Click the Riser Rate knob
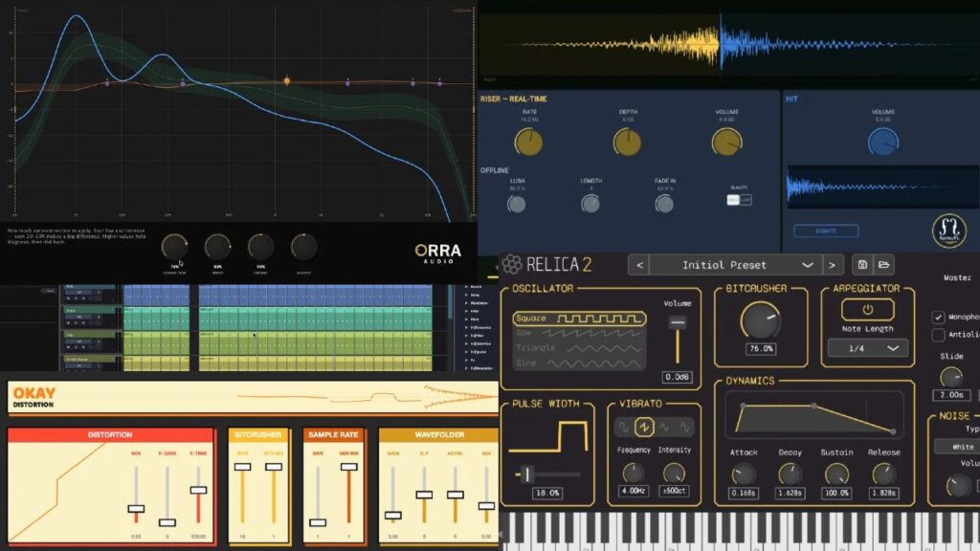 528,143
